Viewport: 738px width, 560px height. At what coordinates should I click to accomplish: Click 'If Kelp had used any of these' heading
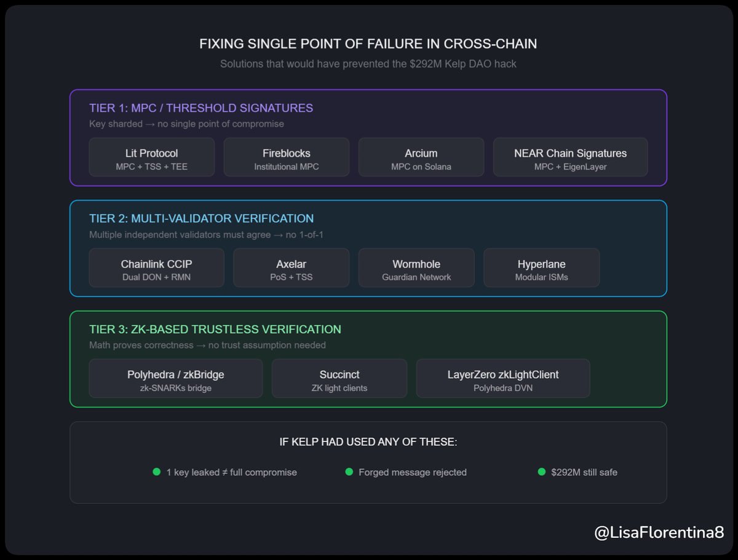368,443
